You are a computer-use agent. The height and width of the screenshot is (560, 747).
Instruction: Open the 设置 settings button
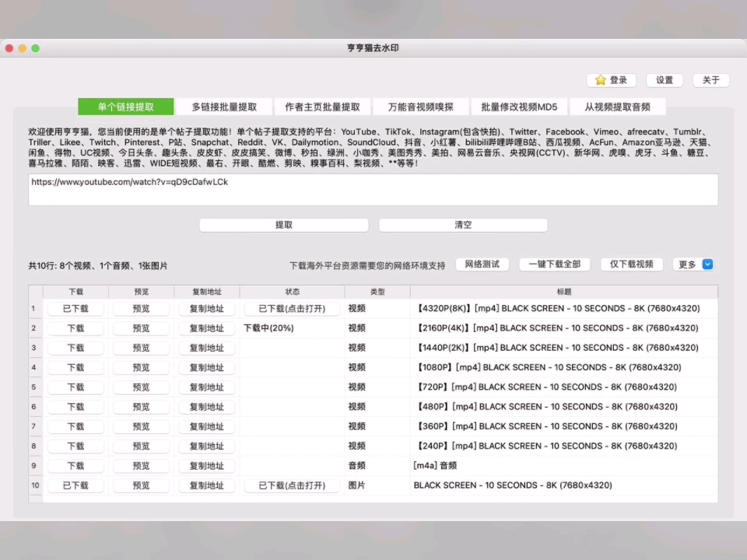pyautogui.click(x=665, y=80)
